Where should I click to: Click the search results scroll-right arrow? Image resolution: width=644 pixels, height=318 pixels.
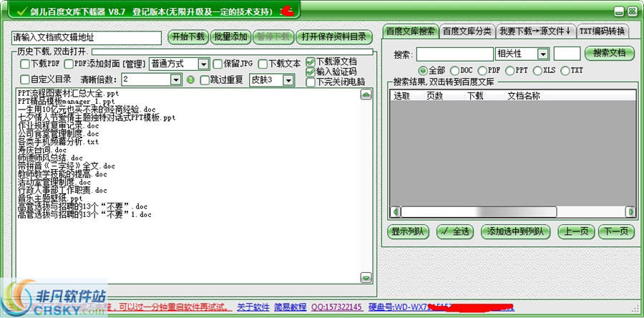point(630,212)
